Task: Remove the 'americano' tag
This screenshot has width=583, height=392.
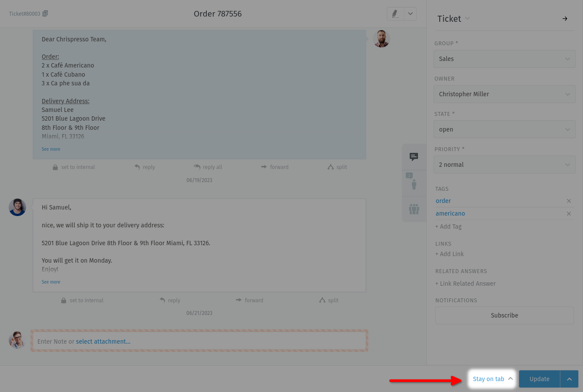Action: pos(569,213)
